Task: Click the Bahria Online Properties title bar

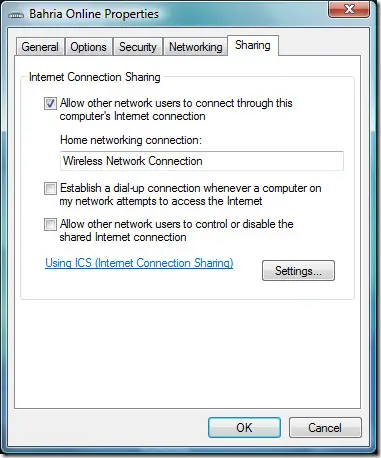Action: click(x=167, y=14)
